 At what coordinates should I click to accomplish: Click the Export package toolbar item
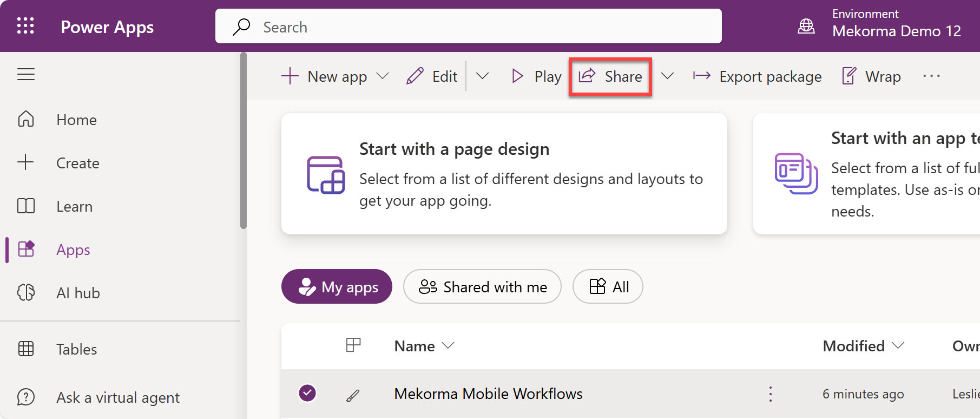coord(757,76)
